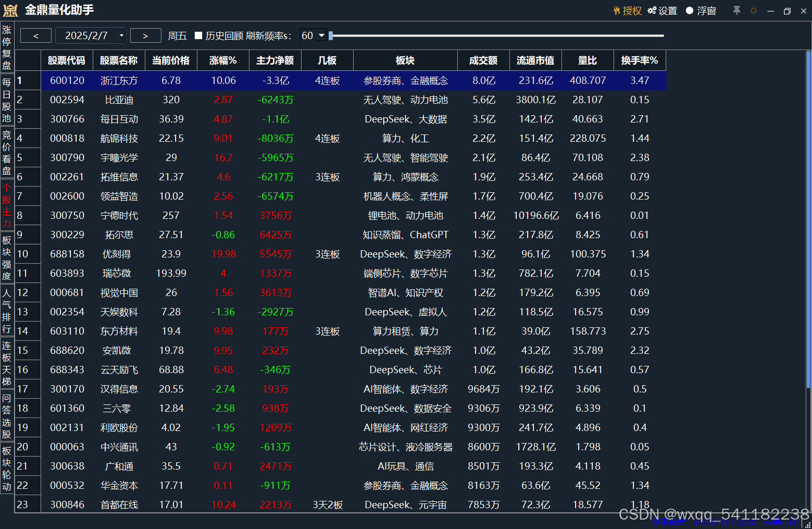
Task: Select stock name 比亚迪
Action: point(119,100)
